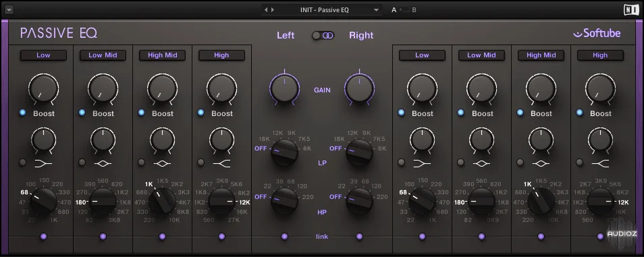Click left Low frequency selector set to 68
The width and height of the screenshot is (644, 257).
coord(43,202)
